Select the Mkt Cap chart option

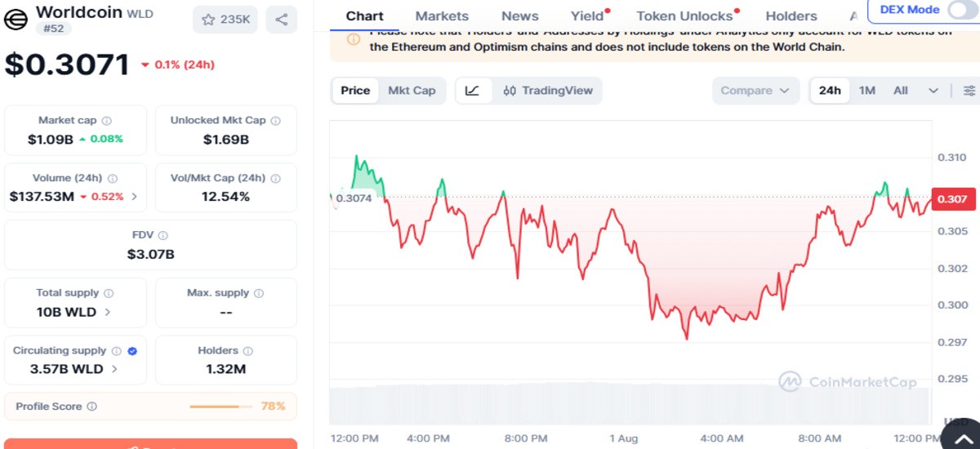[x=412, y=91]
